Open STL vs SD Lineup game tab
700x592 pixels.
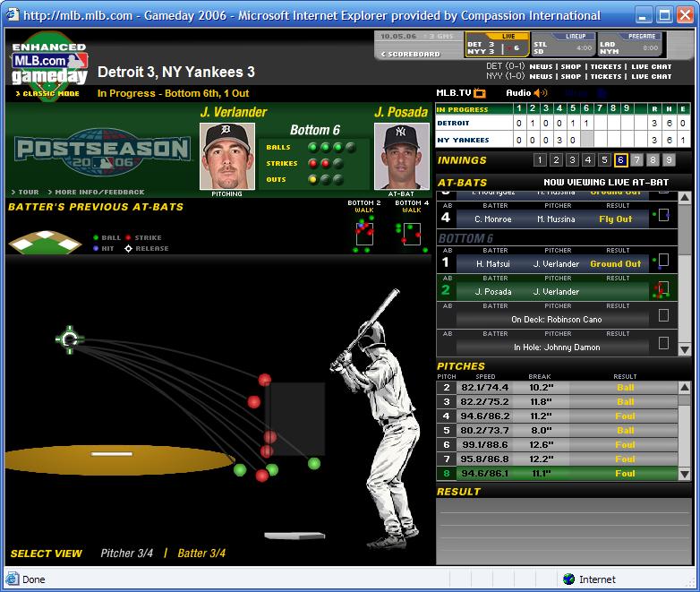pyautogui.click(x=563, y=44)
